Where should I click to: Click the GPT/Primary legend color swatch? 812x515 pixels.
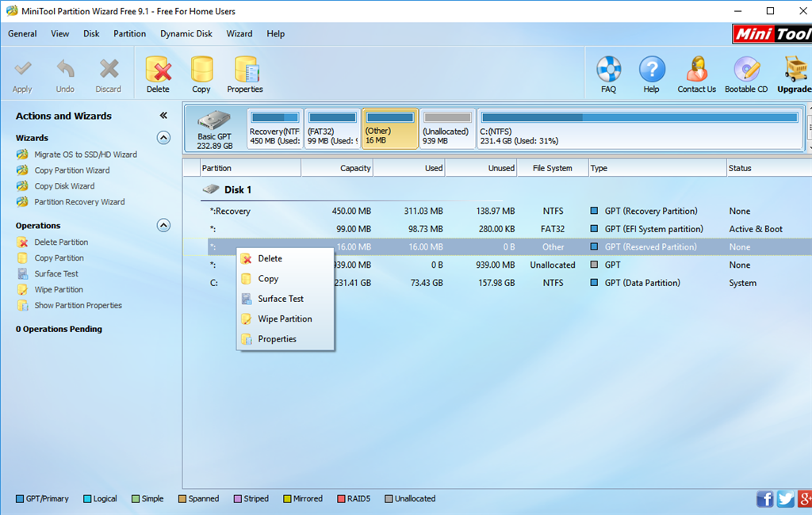(20, 499)
